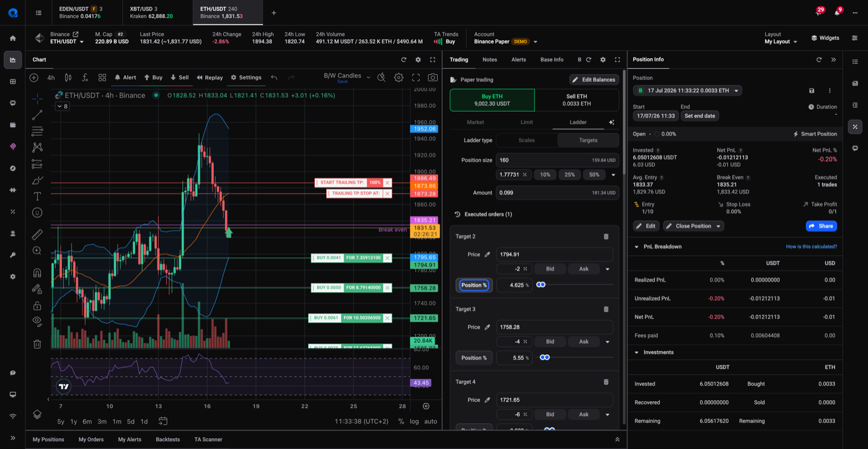Click the AI sparkle icon beside Ladder
The height and width of the screenshot is (449, 868).
[x=611, y=122]
